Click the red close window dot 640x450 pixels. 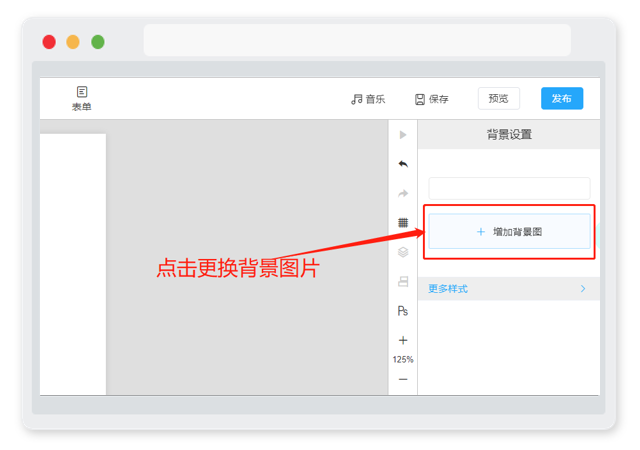[x=49, y=42]
